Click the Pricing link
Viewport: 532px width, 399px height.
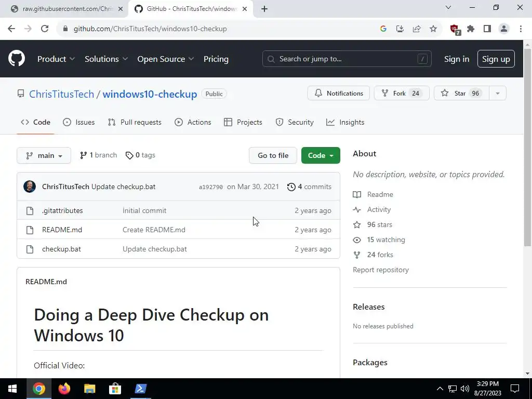coord(216,59)
